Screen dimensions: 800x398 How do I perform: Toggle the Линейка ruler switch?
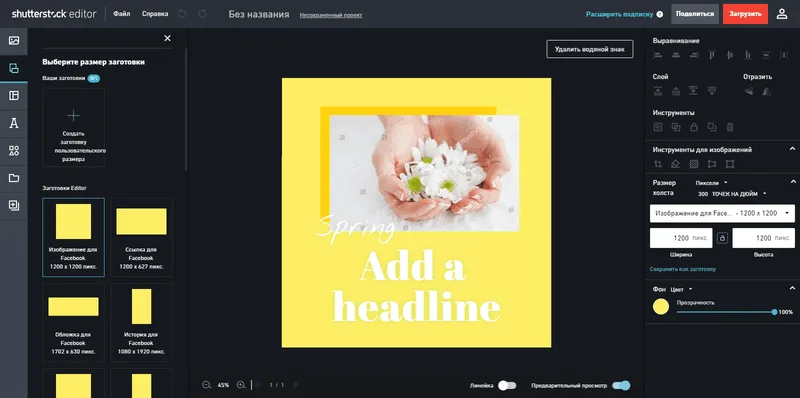pos(507,385)
